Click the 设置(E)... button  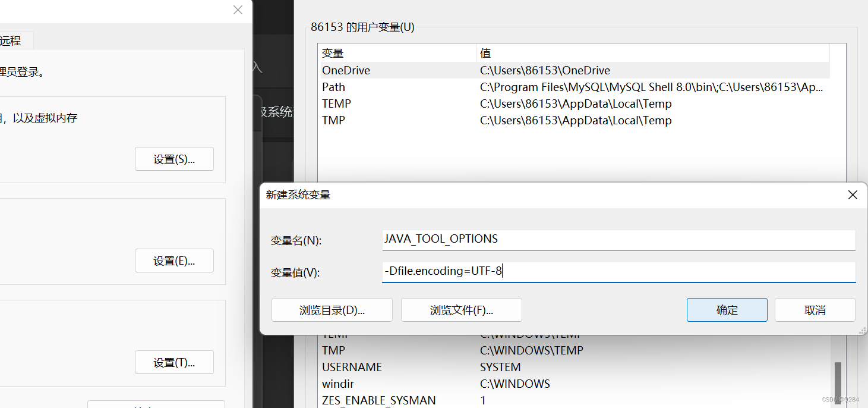tap(174, 261)
